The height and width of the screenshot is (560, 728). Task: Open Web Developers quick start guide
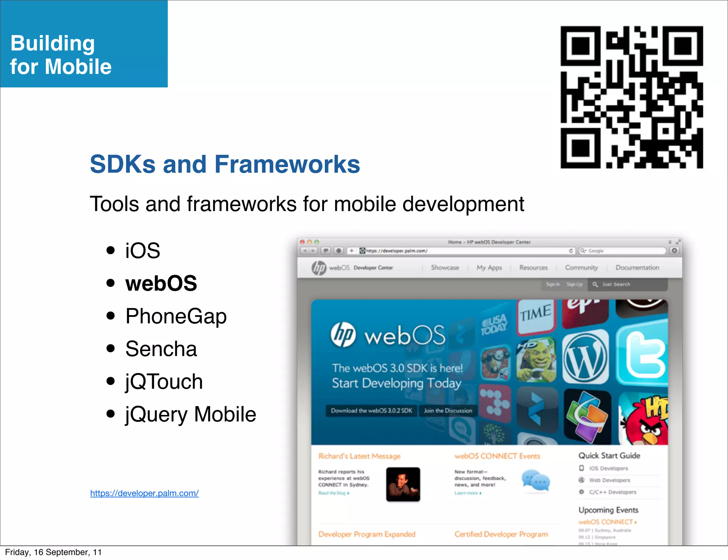point(609,480)
